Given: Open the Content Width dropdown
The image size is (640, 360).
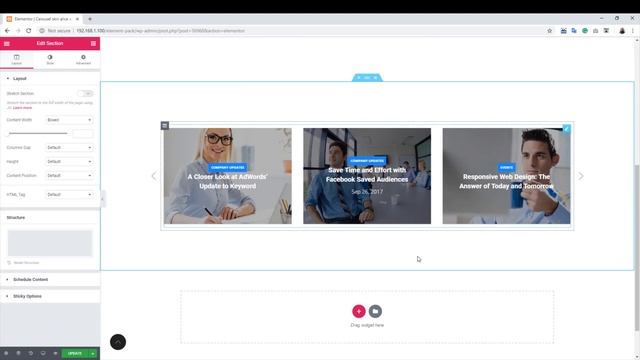Looking at the screenshot, I should pos(69,120).
